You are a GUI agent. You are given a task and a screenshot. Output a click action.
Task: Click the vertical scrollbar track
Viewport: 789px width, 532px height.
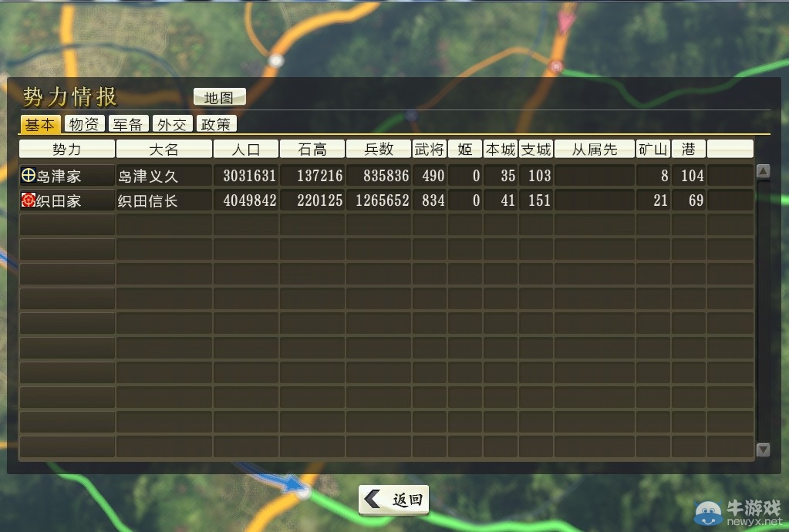(x=764, y=310)
